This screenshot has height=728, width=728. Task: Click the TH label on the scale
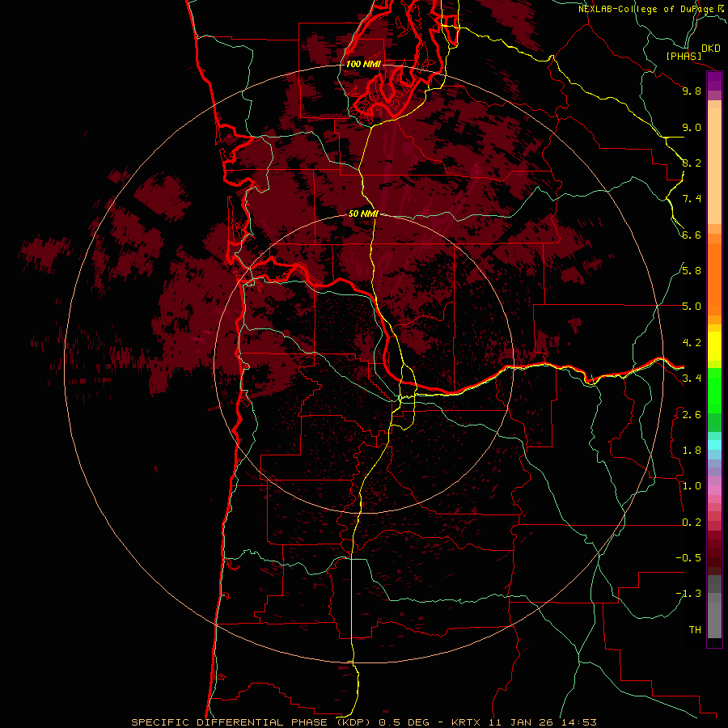(x=695, y=630)
